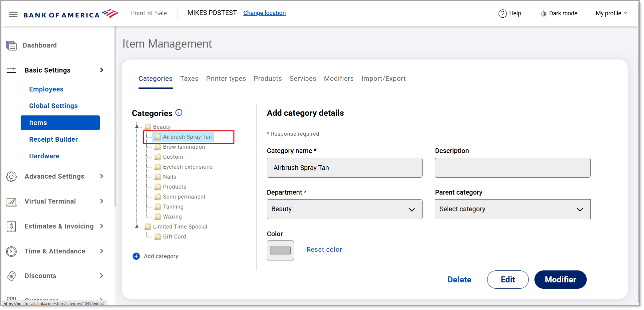Switch to the Import/Export tab
644x310 pixels.
[383, 79]
